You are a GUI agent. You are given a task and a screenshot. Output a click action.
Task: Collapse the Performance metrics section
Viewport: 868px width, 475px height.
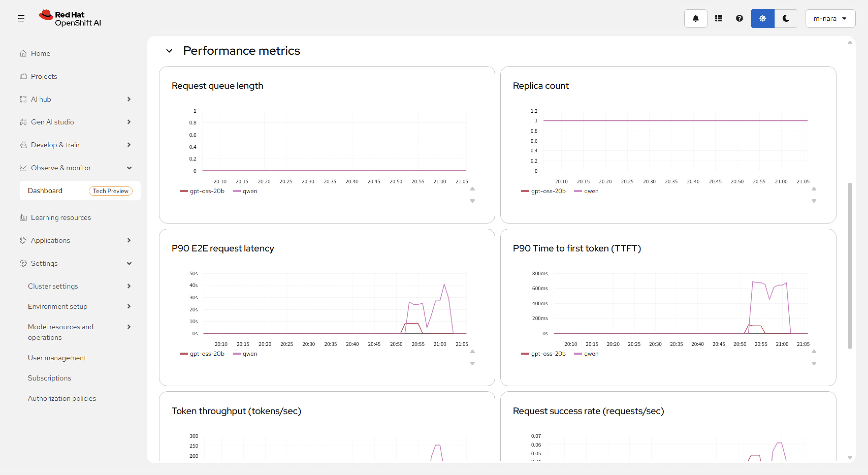point(169,51)
